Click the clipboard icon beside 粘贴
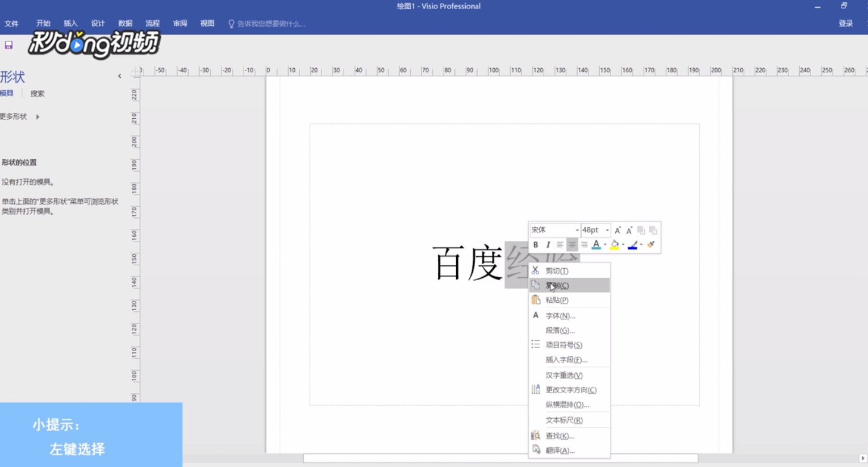Image resolution: width=868 pixels, height=467 pixels. pyautogui.click(x=536, y=299)
